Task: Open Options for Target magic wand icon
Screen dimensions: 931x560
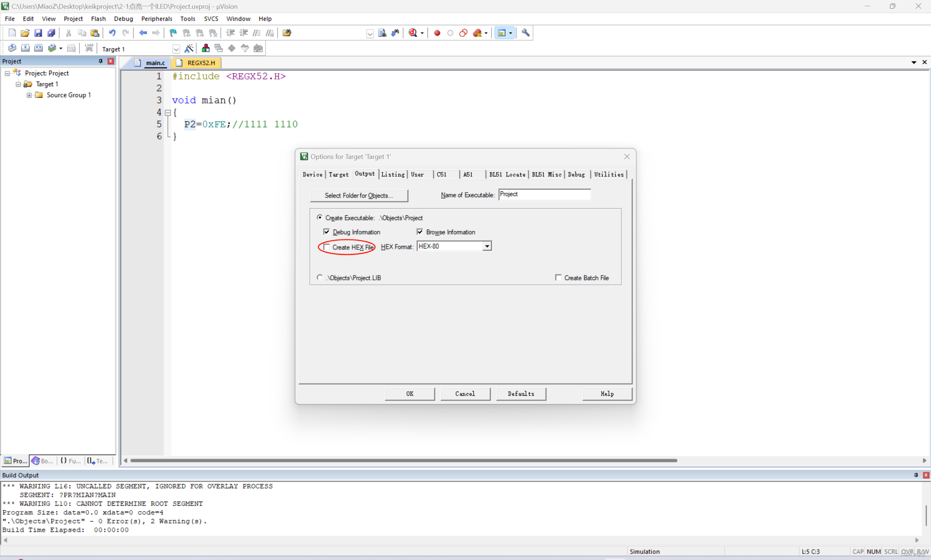Action: (189, 48)
